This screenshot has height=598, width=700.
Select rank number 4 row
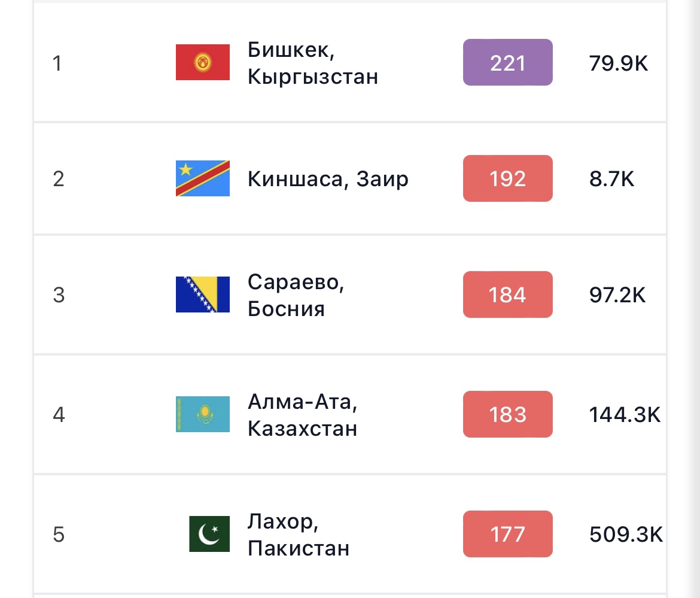click(350, 414)
